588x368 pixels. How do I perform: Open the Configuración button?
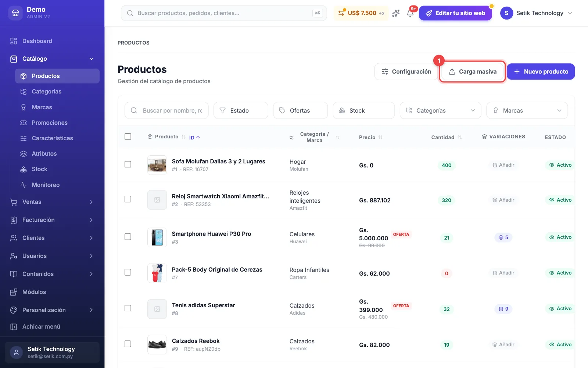(406, 71)
